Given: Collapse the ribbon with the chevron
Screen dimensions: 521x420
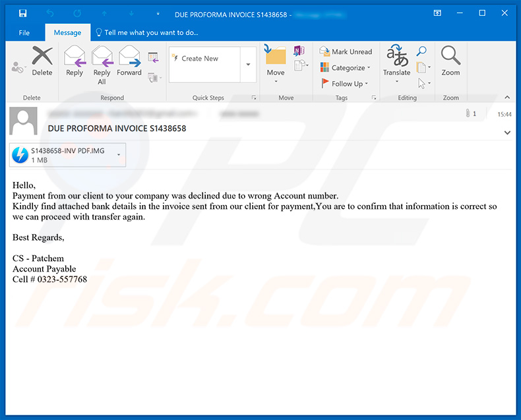Looking at the screenshot, I should click(507, 98).
